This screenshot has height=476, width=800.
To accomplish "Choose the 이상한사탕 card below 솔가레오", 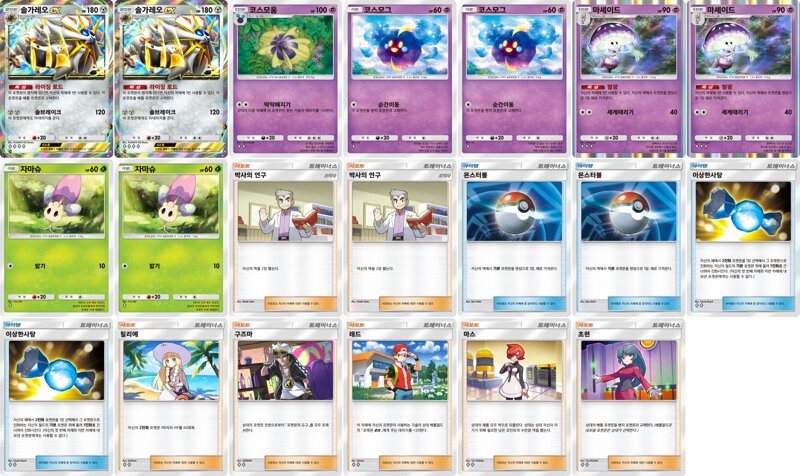I will (x=57, y=396).
